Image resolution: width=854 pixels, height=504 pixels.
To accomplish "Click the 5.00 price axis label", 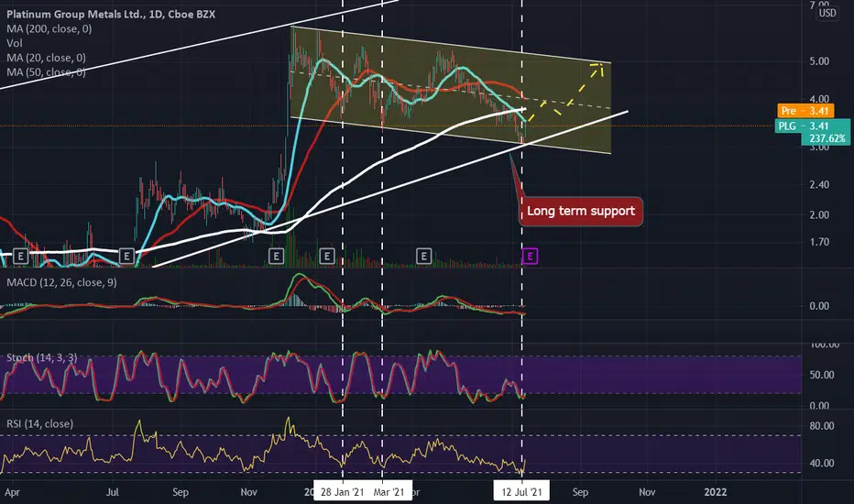I will click(819, 61).
